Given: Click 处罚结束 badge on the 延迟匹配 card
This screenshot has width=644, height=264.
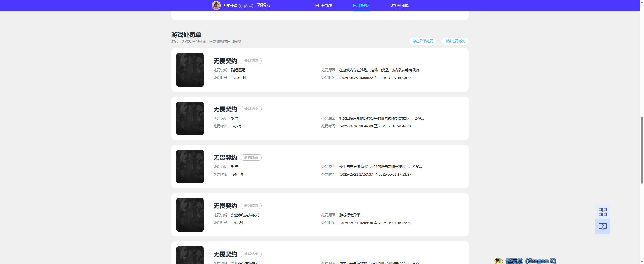Looking at the screenshot, I should coord(251,61).
